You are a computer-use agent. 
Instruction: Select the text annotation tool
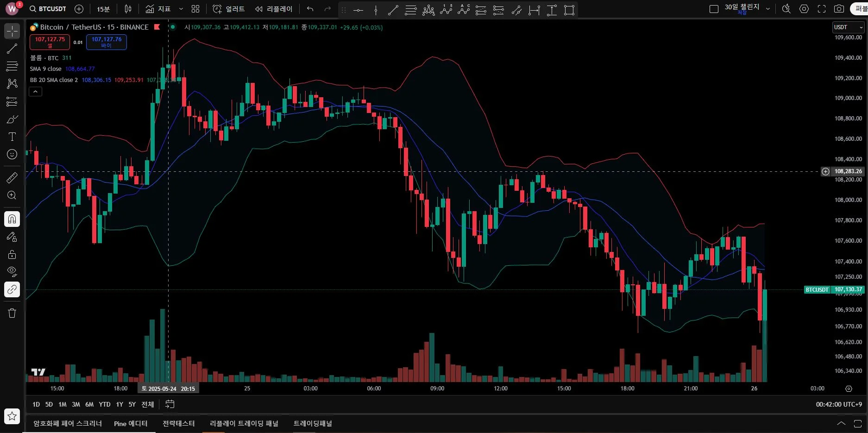click(12, 137)
